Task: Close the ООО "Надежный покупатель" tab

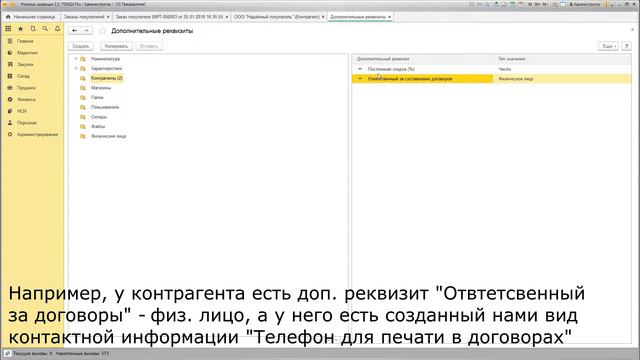Action: [323, 17]
